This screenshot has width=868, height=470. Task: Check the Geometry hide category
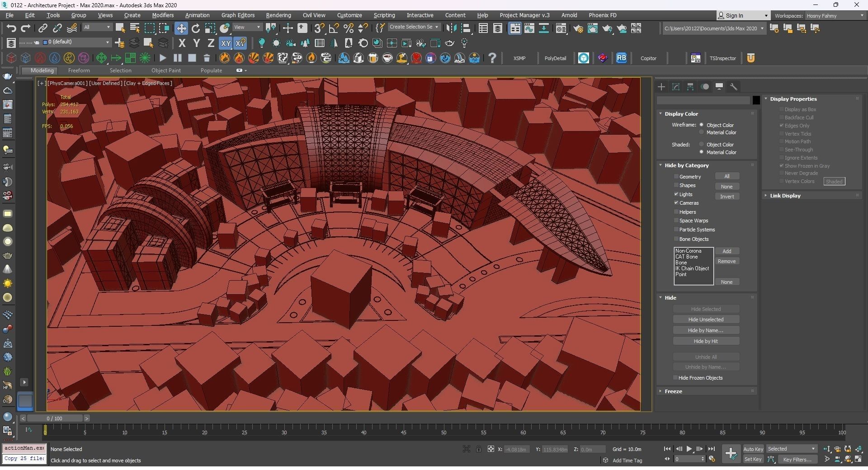tap(676, 177)
